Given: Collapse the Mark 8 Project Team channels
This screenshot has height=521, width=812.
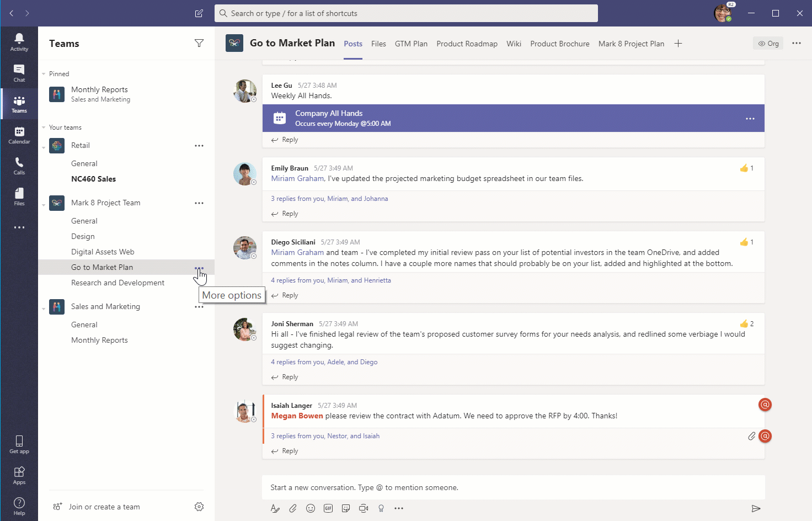Looking at the screenshot, I should tap(44, 205).
